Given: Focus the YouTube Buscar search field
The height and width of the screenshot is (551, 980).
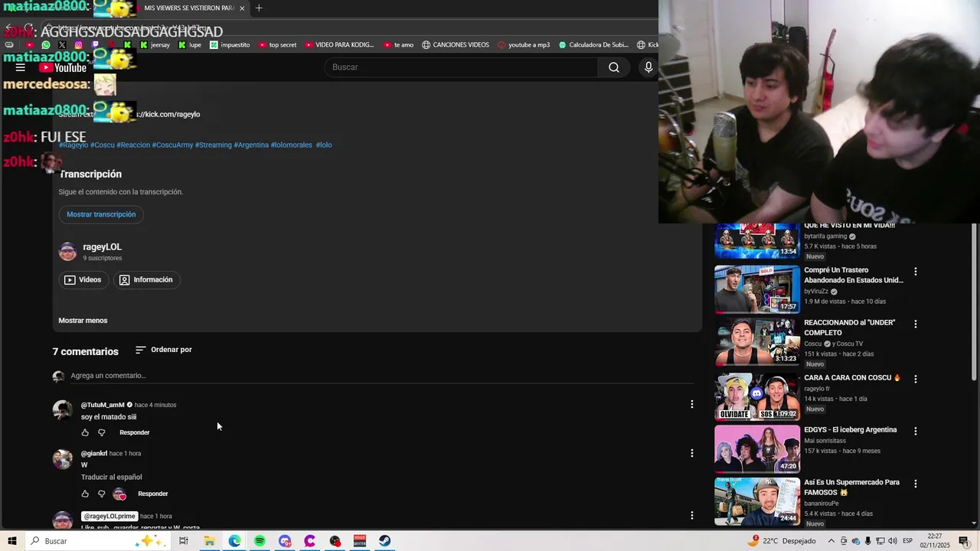Looking at the screenshot, I should (x=462, y=67).
